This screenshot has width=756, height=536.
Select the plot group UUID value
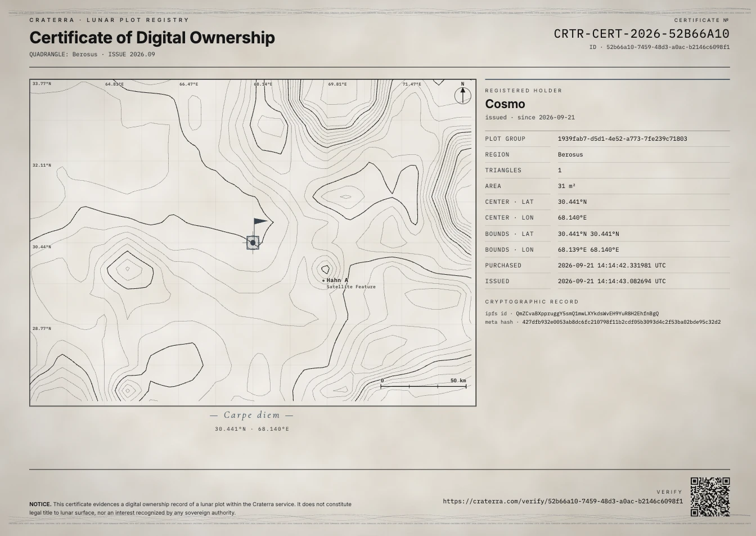[x=622, y=139]
